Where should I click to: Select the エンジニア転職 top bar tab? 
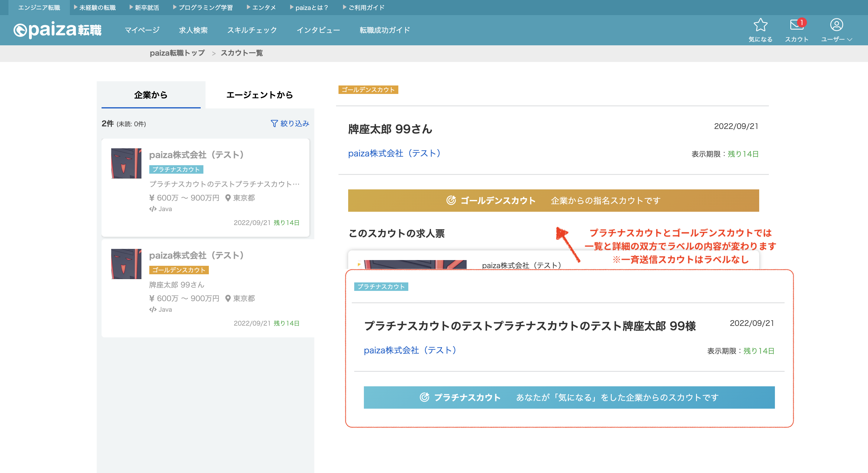click(39, 8)
